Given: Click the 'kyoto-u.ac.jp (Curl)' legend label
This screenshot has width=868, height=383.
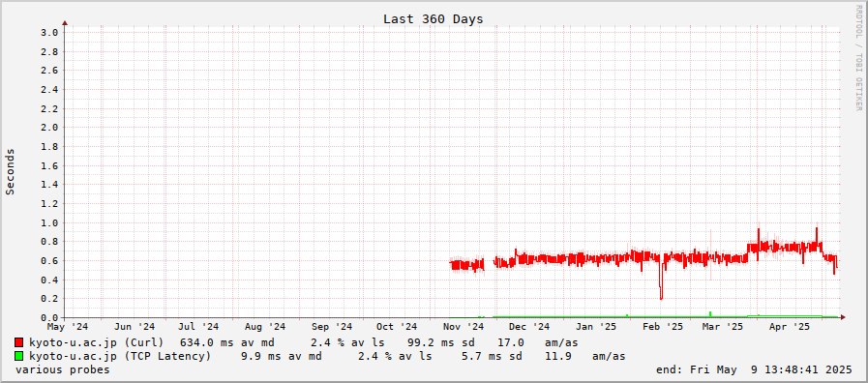Looking at the screenshot, I should (97, 342).
